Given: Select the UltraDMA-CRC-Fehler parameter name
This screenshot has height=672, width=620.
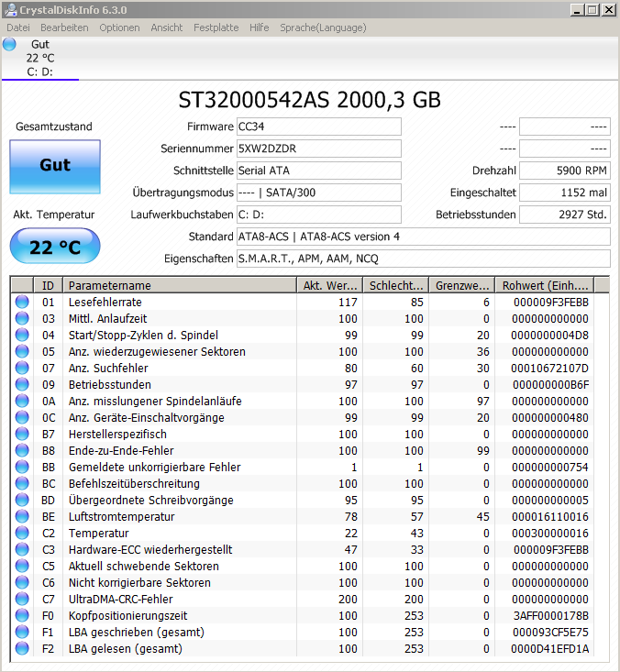Looking at the screenshot, I should pos(120,600).
